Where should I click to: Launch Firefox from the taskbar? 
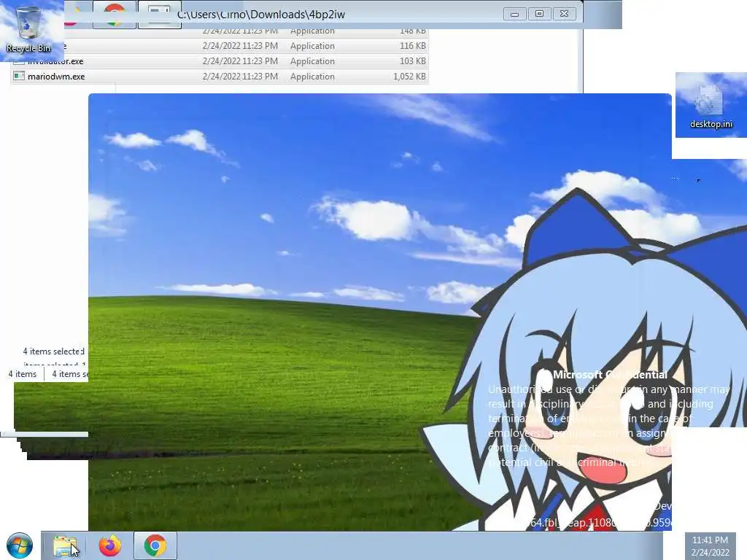tap(110, 545)
